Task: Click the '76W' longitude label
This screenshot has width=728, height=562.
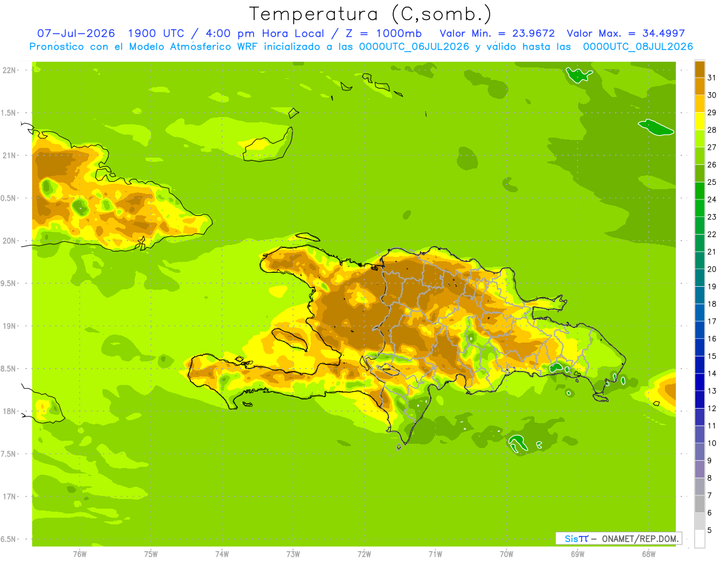Action: [79, 554]
